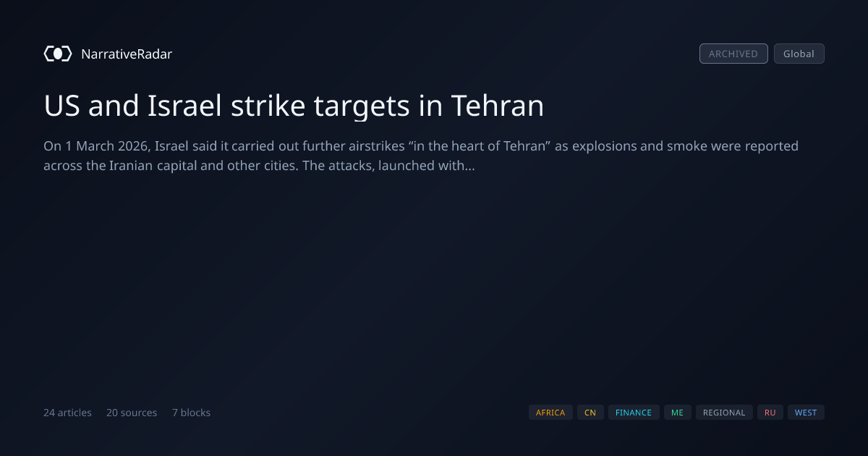The image size is (868, 456).
Task: Click the NarrativeRadar logo icon
Action: tap(58, 54)
